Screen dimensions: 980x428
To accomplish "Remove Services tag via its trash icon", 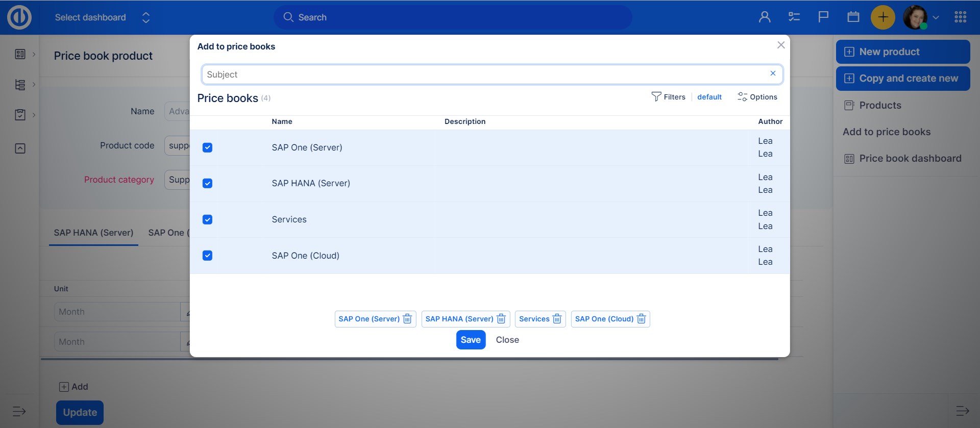I will pyautogui.click(x=557, y=319).
